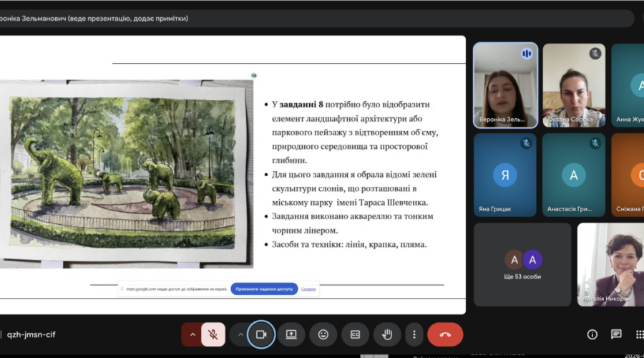Click the 'У завданні 8' bullet text
The image size is (644, 358).
coord(355,132)
